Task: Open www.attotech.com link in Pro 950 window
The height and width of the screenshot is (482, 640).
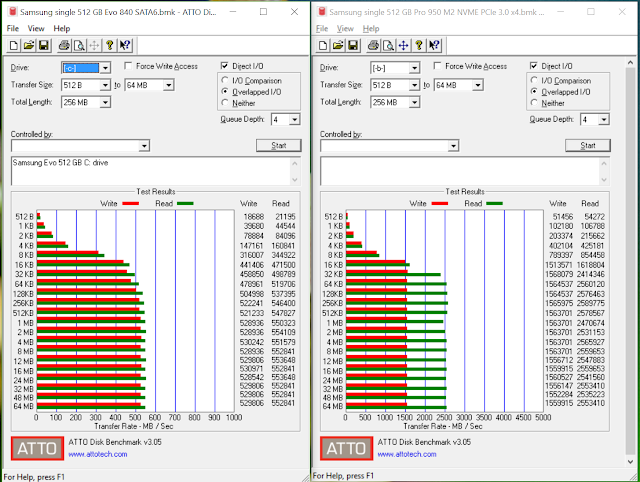Action: click(x=407, y=454)
